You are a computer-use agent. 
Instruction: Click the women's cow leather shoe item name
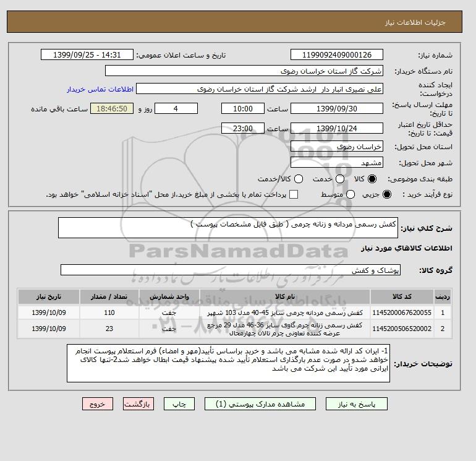coord(285,329)
